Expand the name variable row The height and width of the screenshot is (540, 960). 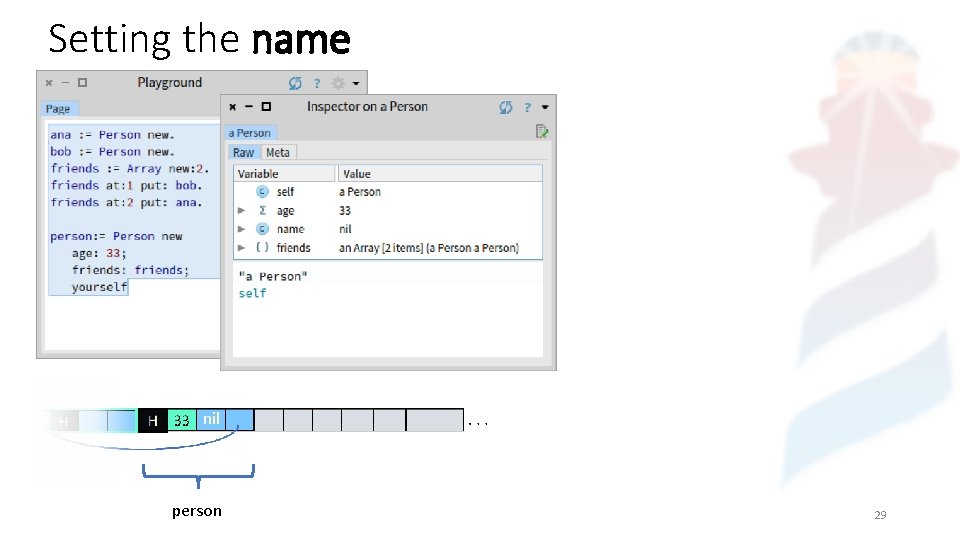coord(242,229)
